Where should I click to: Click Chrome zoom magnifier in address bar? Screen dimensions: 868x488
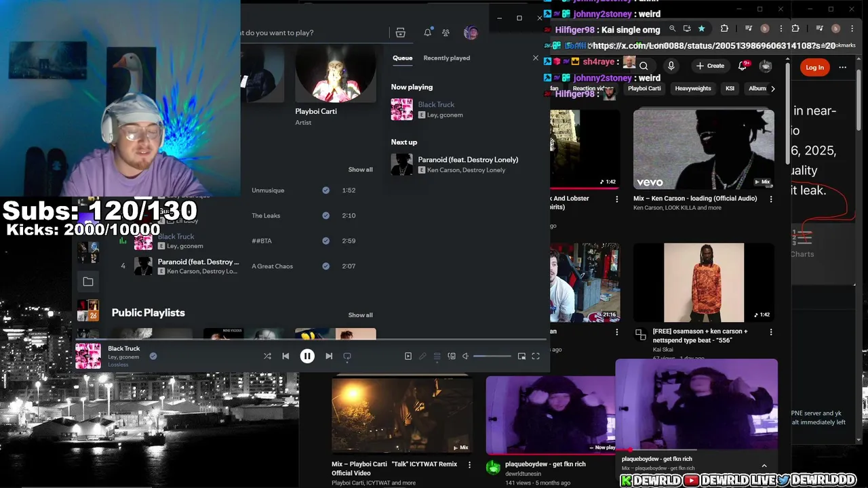672,28
